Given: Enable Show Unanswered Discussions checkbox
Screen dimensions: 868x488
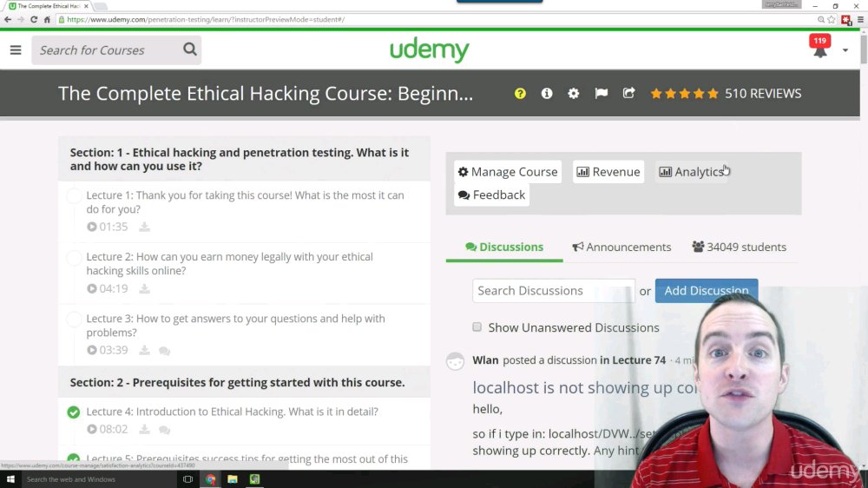Looking at the screenshot, I should tap(477, 327).
